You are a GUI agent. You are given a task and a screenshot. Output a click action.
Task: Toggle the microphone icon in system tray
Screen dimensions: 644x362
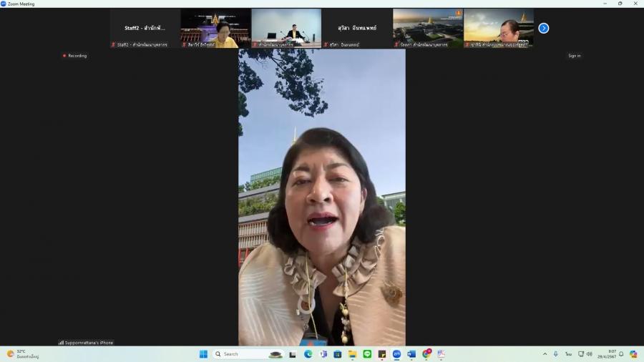555,354
